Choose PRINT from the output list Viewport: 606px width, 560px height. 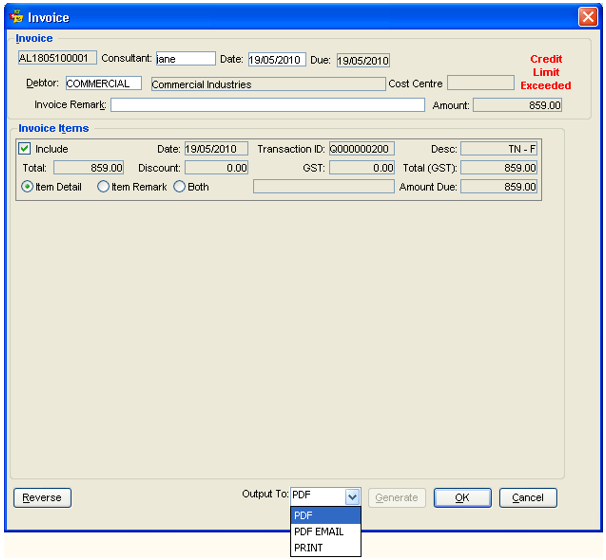pyautogui.click(x=325, y=548)
